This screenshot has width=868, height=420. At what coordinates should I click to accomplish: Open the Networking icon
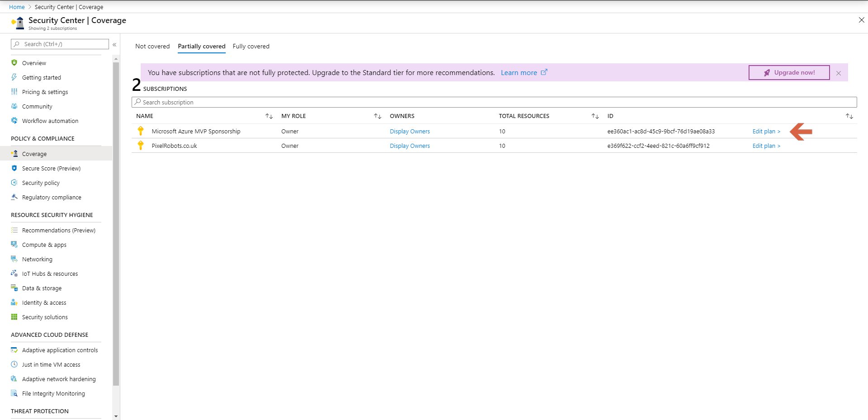click(14, 259)
